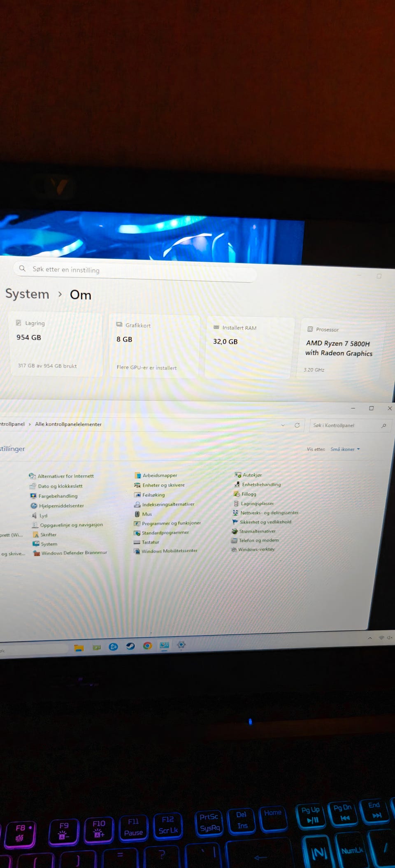The image size is (395, 868).
Task: Click the Lagring 954 GB card
Action: tap(56, 344)
